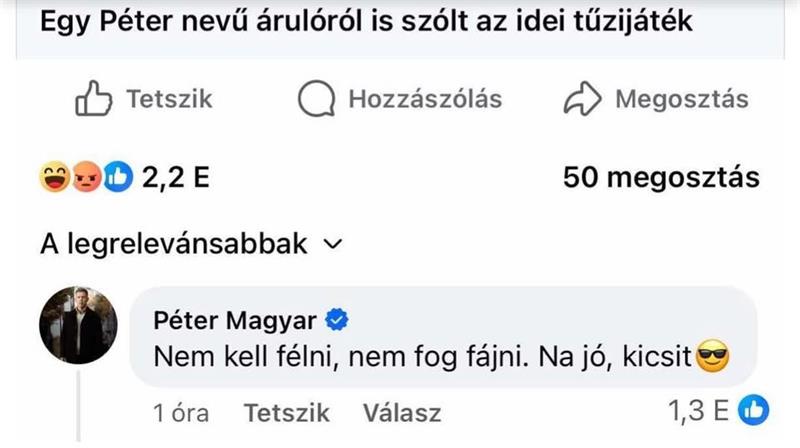Click the chevron next to A legrelevánsabbak
Viewport: 800px width, 448px height.
pyautogui.click(x=334, y=244)
